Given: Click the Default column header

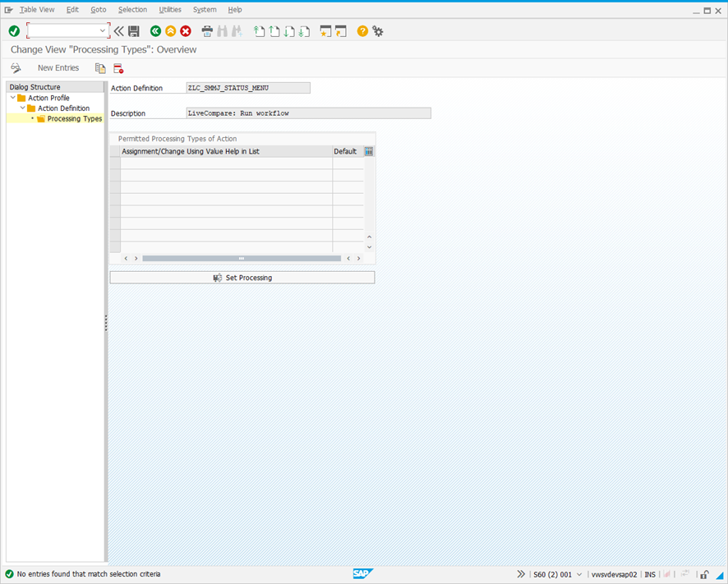Looking at the screenshot, I should (x=345, y=151).
